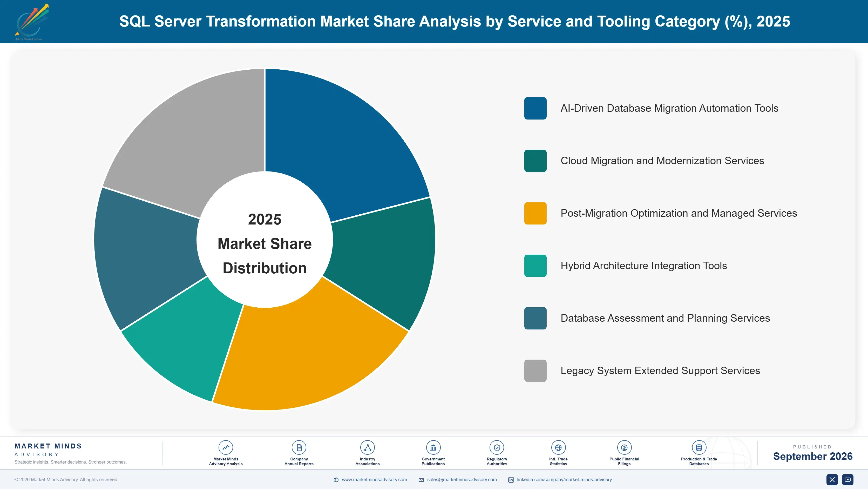Click 'Hybrid Architecture Integration Tools' legend label
Image resolution: width=868 pixels, height=489 pixels.
(x=643, y=266)
